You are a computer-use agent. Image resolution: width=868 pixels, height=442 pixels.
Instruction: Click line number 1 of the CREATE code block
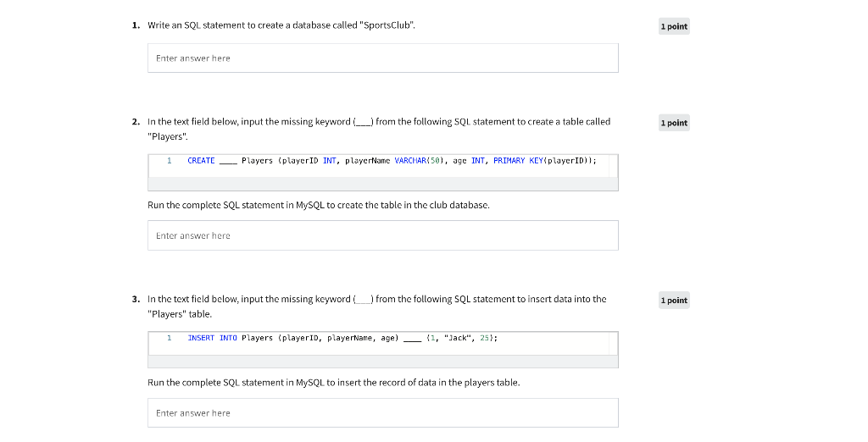click(170, 160)
